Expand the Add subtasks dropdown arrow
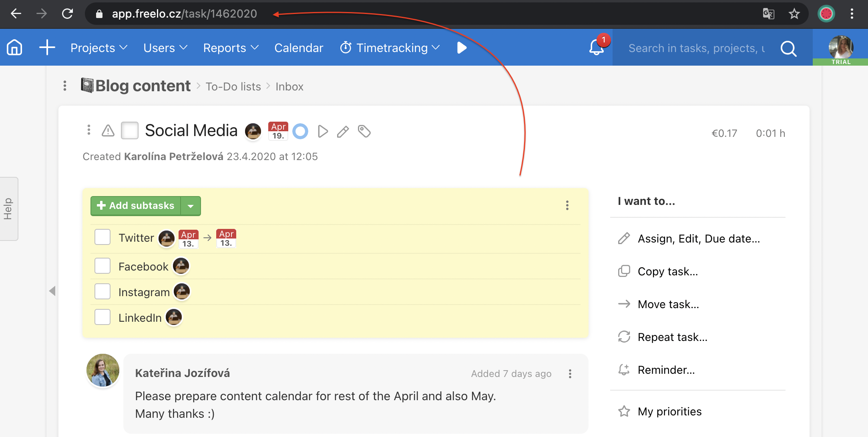The width and height of the screenshot is (868, 437). (x=192, y=206)
